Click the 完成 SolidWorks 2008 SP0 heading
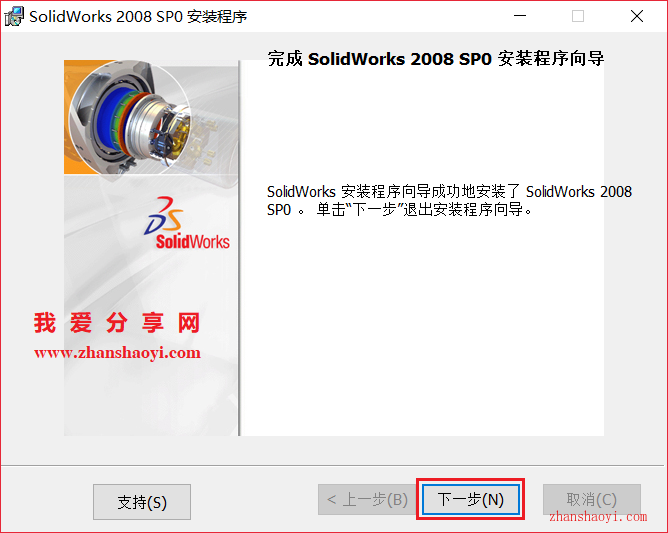This screenshot has height=533, width=668. click(435, 59)
